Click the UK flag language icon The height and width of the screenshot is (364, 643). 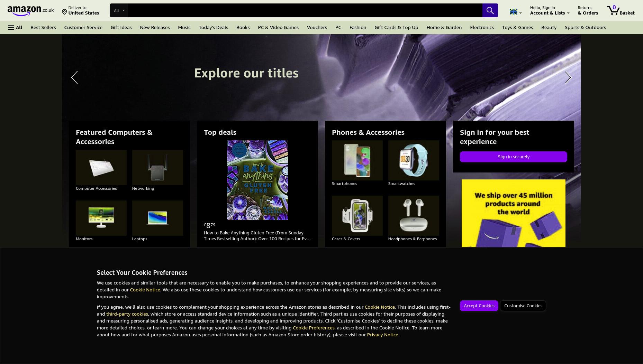tap(514, 12)
